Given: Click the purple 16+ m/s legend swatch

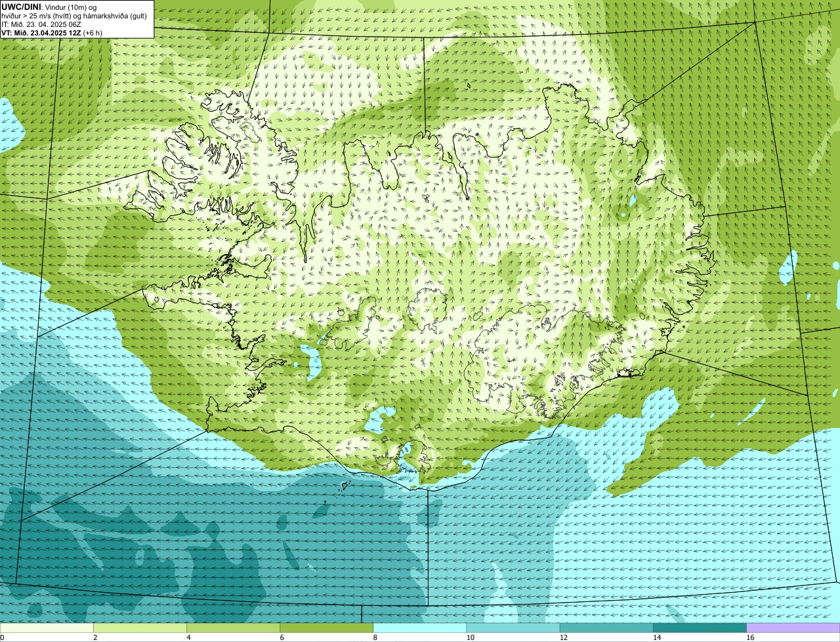Looking at the screenshot, I should [x=793, y=628].
